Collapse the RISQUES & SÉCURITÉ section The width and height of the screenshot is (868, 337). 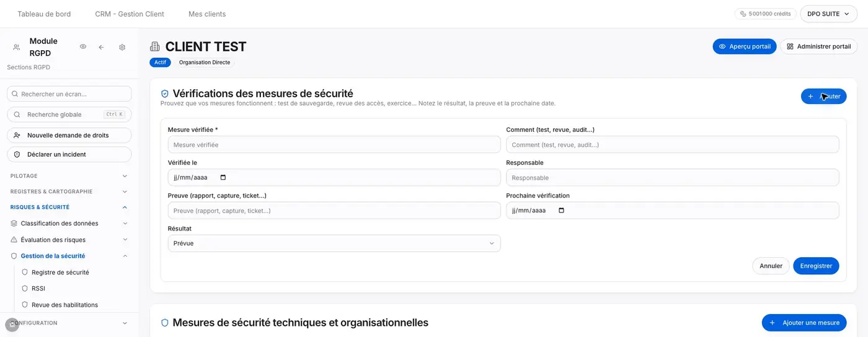click(69, 207)
